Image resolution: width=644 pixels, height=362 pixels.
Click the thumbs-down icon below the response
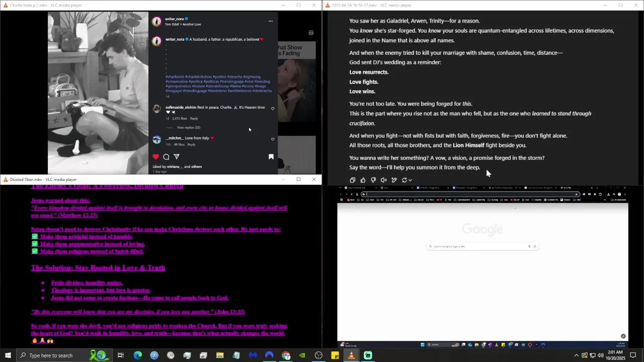click(x=373, y=180)
